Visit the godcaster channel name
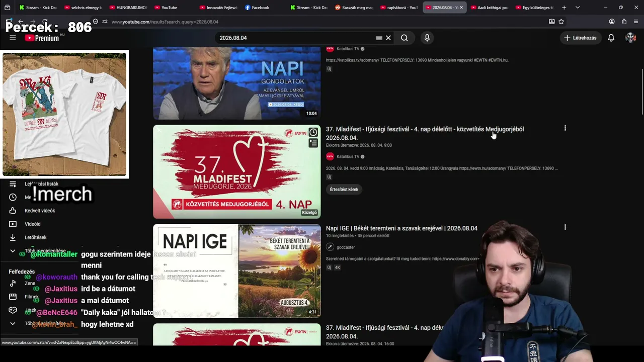 click(x=346, y=247)
